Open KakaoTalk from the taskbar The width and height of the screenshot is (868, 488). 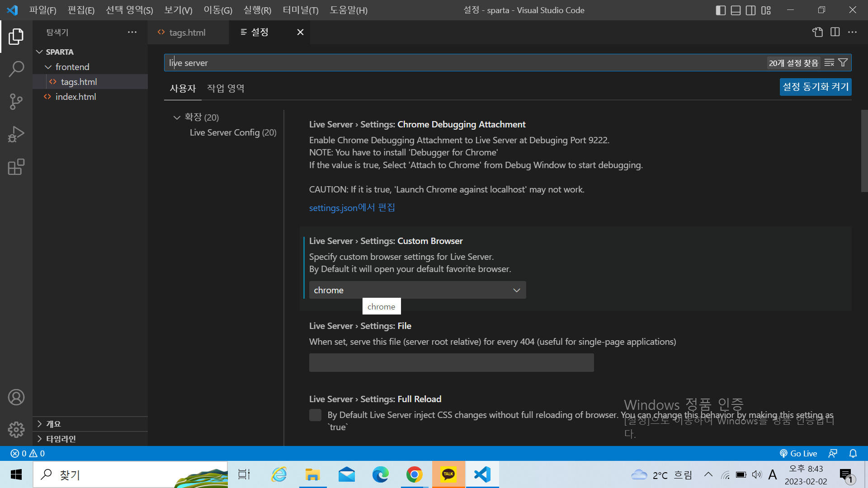448,474
